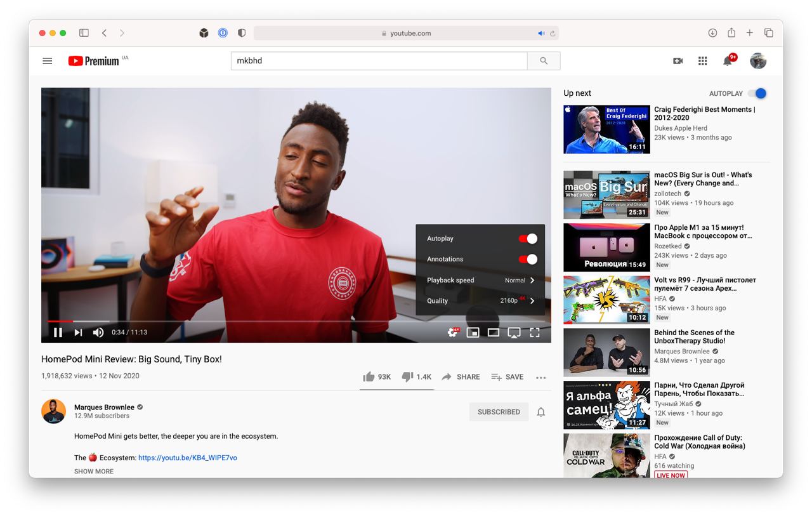The height and width of the screenshot is (516, 812).
Task: Click Тучный Жаб channel name
Action: click(x=674, y=404)
